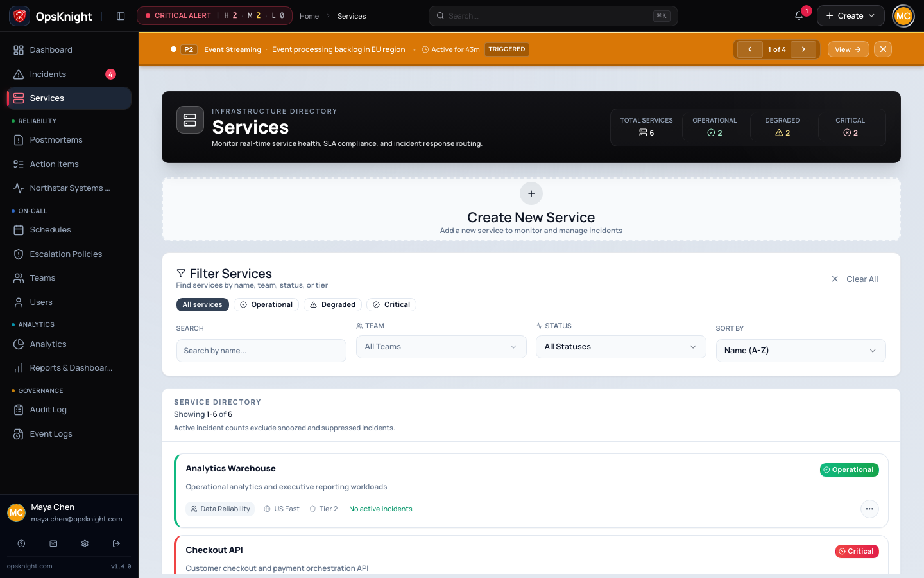The width and height of the screenshot is (924, 578).
Task: Dismiss the P2 alert banner
Action: (883, 49)
